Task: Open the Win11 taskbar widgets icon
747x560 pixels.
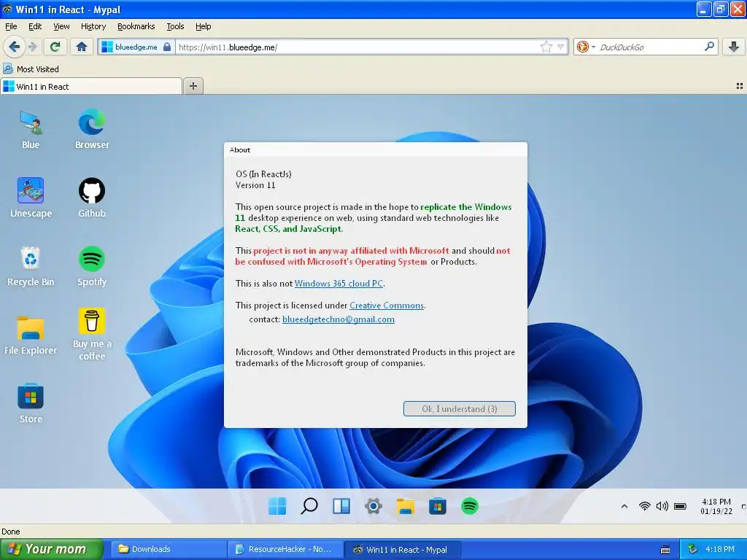Action: pos(341,506)
